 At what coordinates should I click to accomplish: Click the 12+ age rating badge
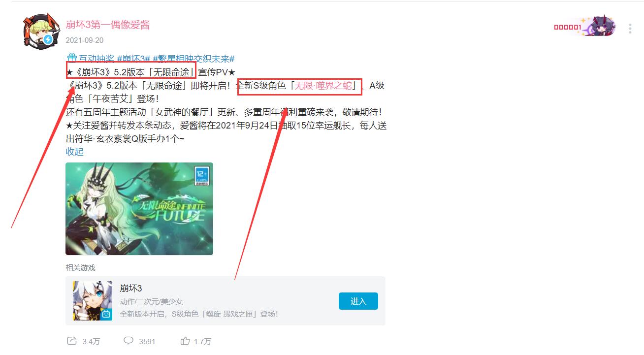click(x=202, y=175)
